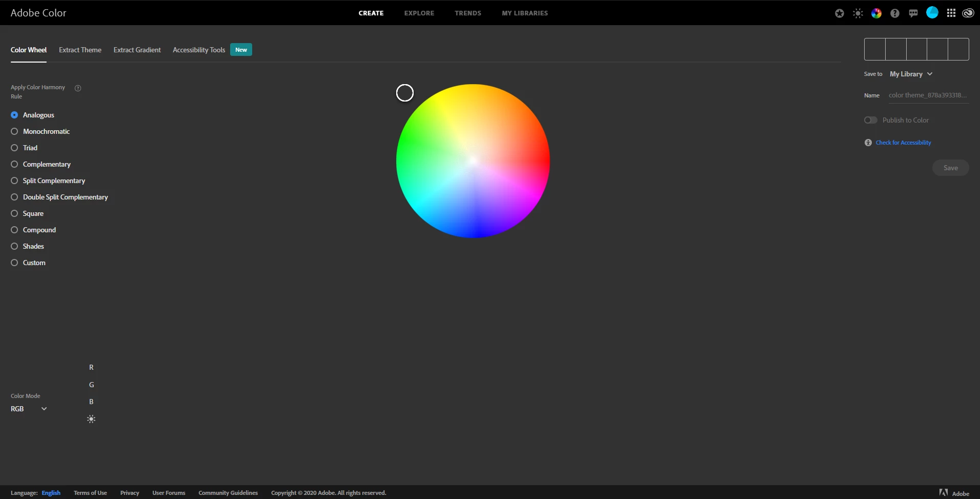Click the Check for Accessibility link
The height and width of the screenshot is (499, 980).
[x=903, y=143]
